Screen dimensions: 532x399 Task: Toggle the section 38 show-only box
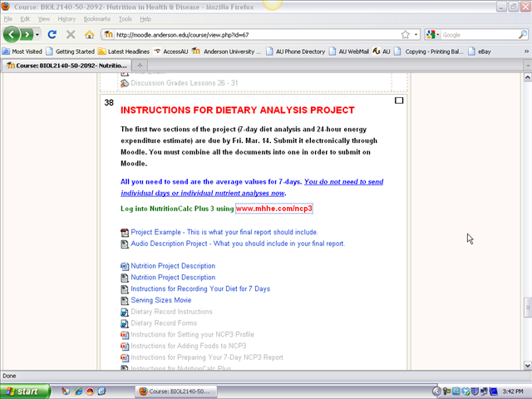coord(399,101)
